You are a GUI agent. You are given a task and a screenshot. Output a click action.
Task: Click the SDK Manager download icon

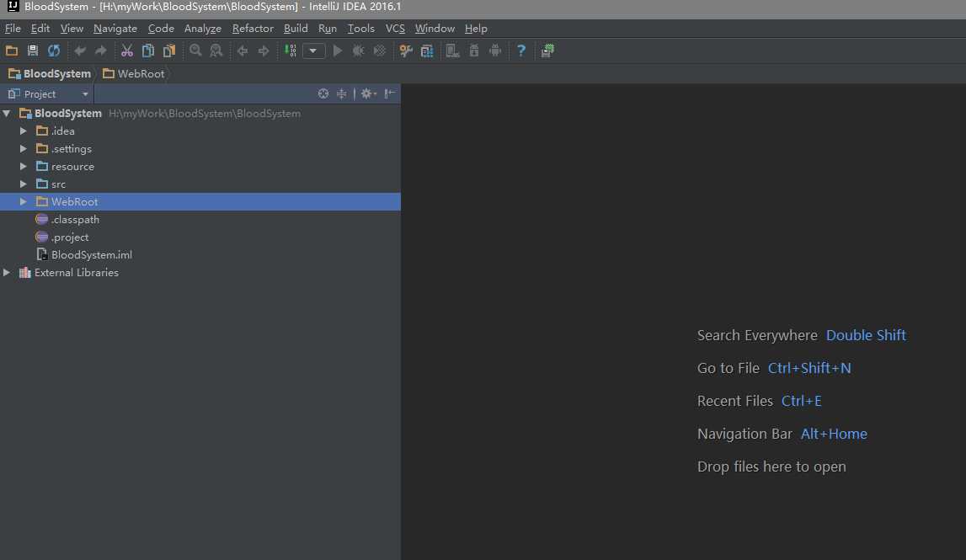point(474,51)
